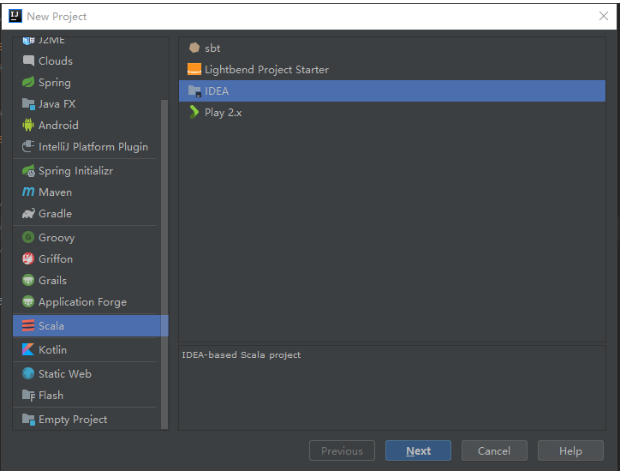Click the Groovy G icon

coord(28,237)
